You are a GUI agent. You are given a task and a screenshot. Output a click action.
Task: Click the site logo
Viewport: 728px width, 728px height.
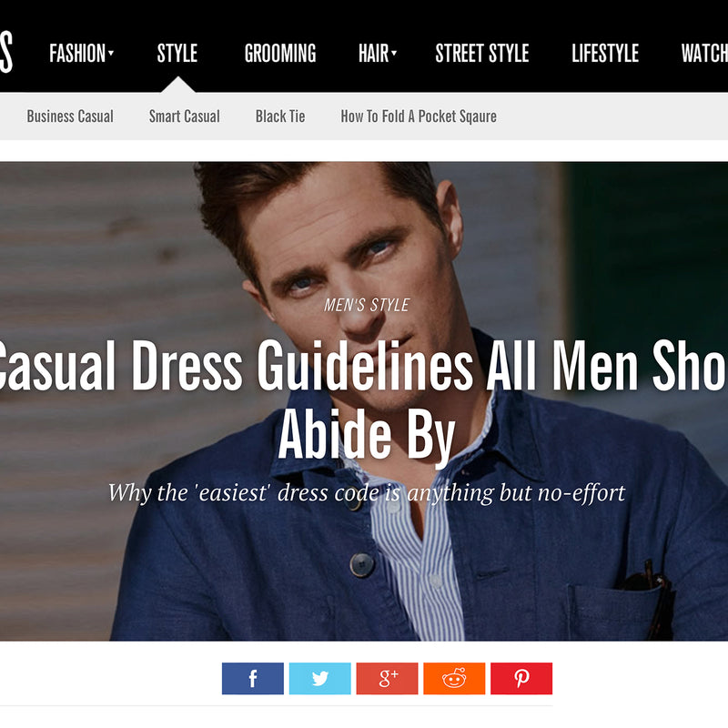6,52
